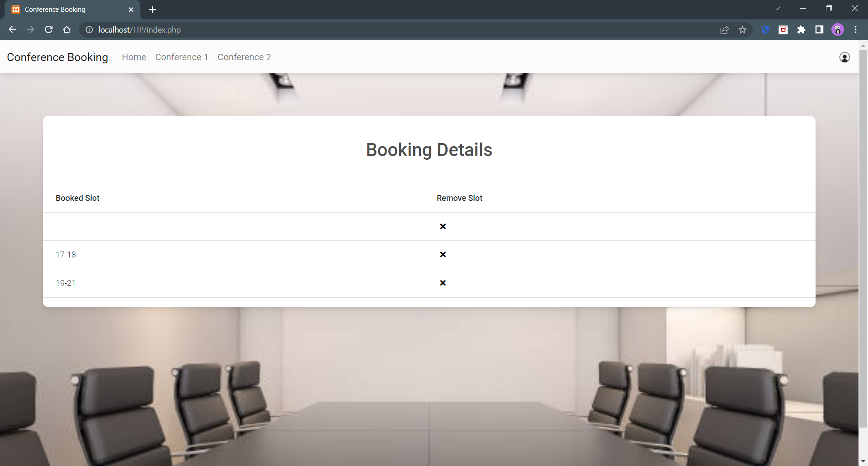Select the 17-18 slot text
The height and width of the screenshot is (466, 868).
click(66, 255)
